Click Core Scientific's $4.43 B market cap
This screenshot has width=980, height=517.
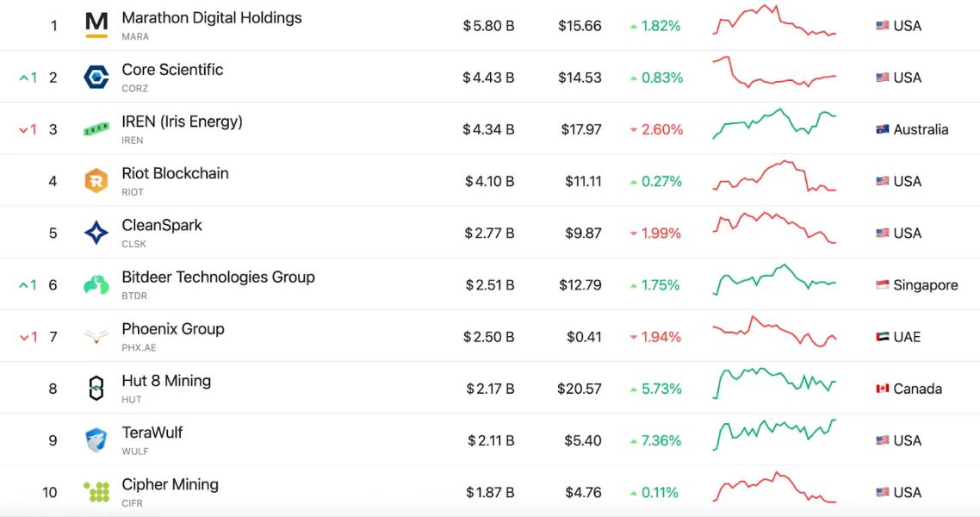pos(488,78)
